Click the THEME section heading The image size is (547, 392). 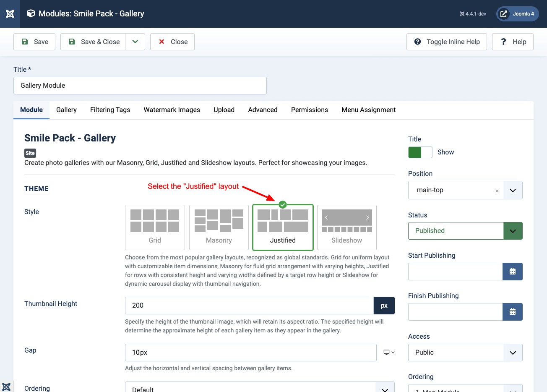pyautogui.click(x=36, y=189)
